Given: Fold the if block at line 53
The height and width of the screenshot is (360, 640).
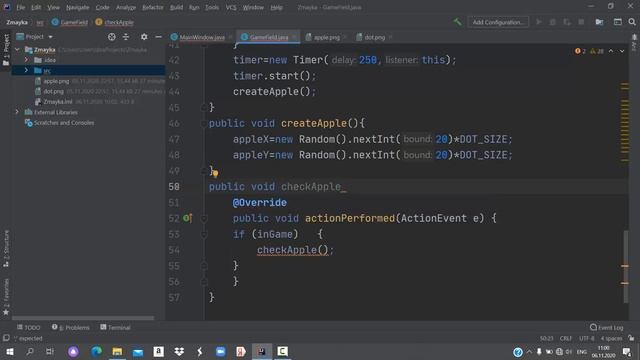Looking at the screenshot, I should [204, 234].
